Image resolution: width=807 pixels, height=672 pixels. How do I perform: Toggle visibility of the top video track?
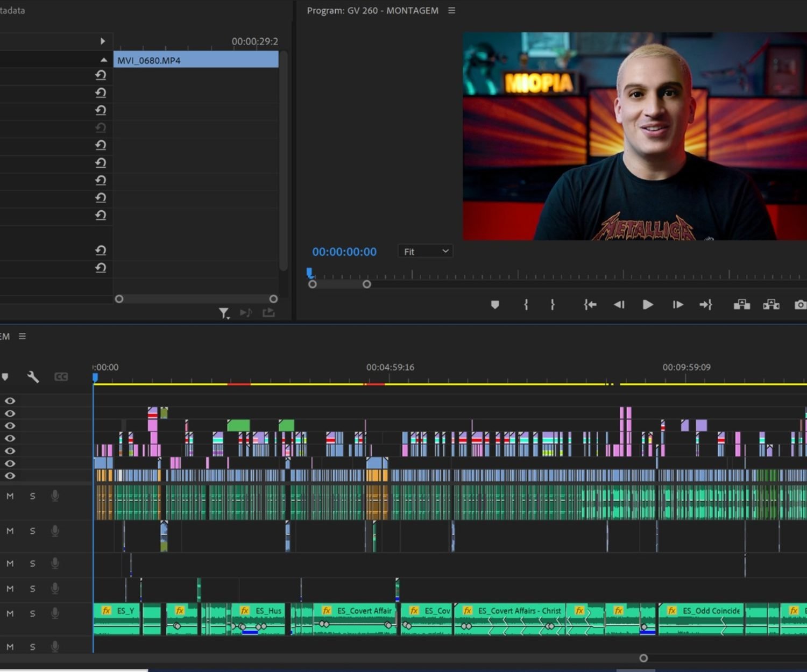click(10, 401)
